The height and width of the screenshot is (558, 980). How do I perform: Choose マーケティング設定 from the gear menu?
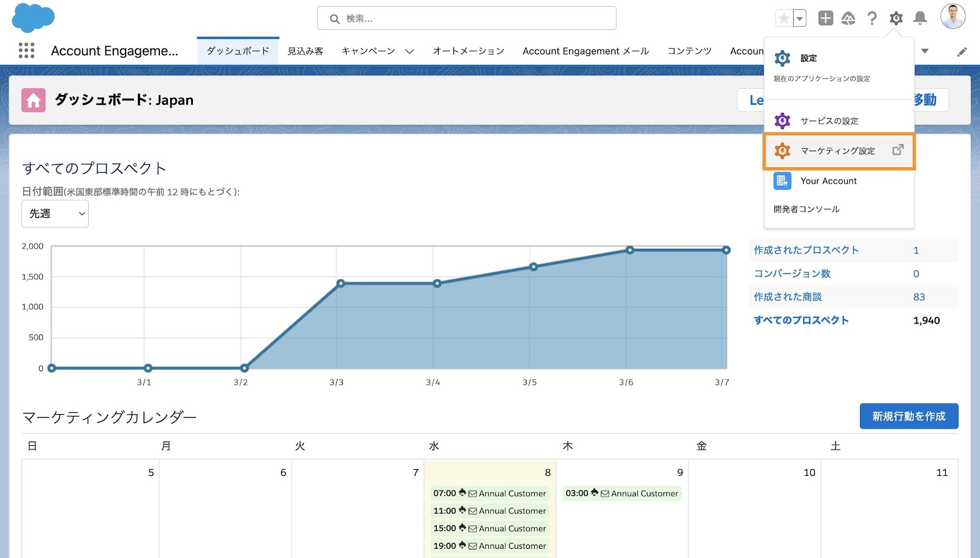click(x=839, y=151)
